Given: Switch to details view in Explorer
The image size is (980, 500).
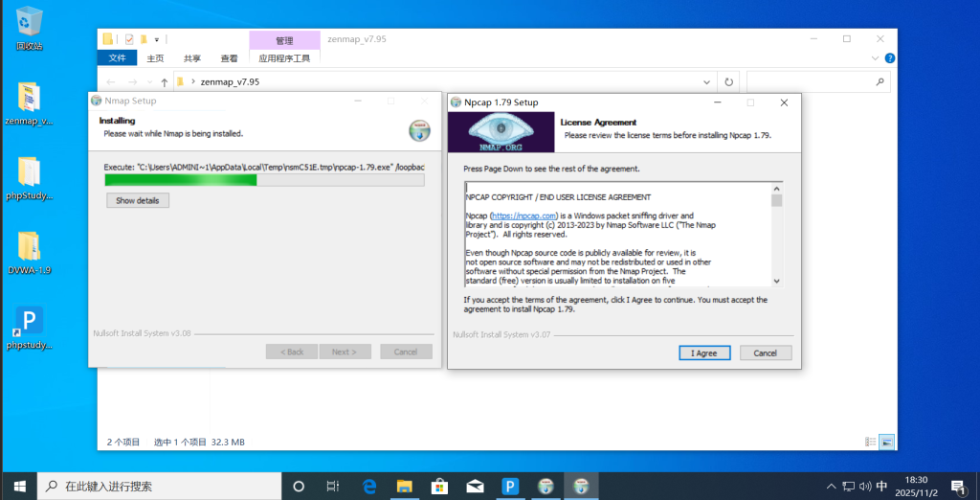Looking at the screenshot, I should click(870, 443).
